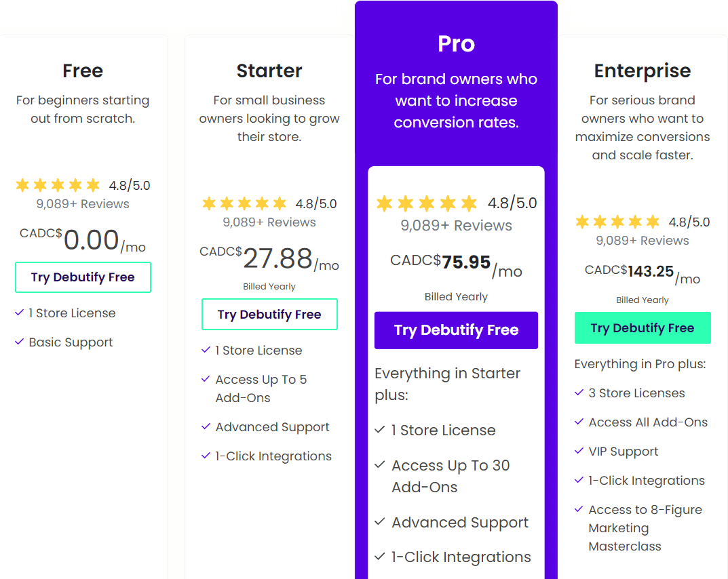728x579 pixels.
Task: Click the Enterprise plan heading
Action: tap(643, 71)
